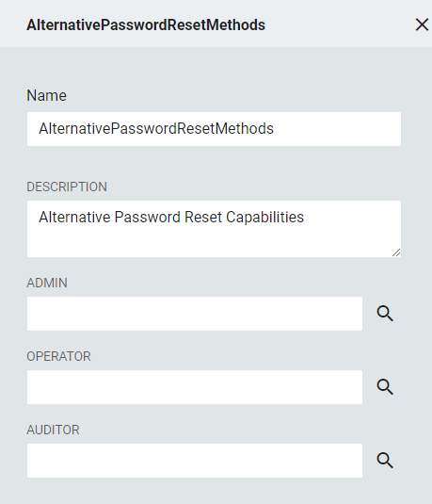Image resolution: width=432 pixels, height=504 pixels.
Task: Click the AUDITOR label
Action: click(53, 430)
